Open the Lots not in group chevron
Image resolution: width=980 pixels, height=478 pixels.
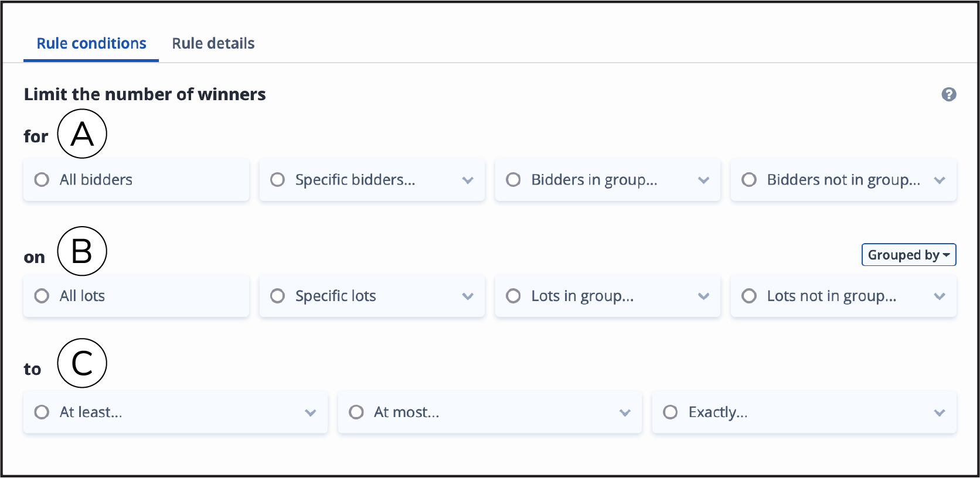click(x=940, y=296)
